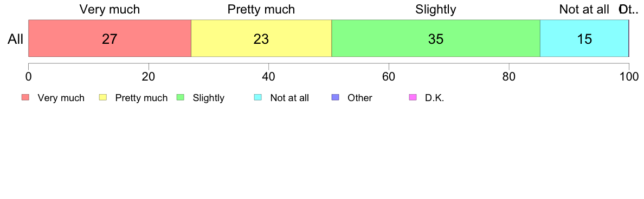Click the yellow Pretty much legend swatch

(103, 97)
